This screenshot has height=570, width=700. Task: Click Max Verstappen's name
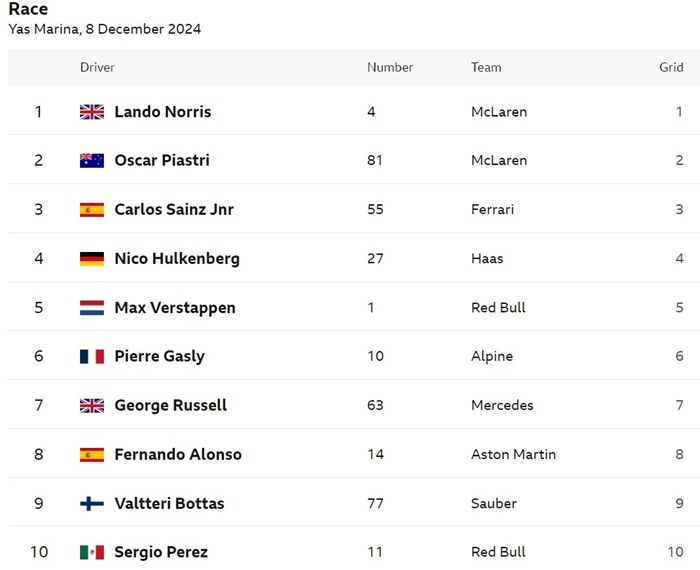point(175,308)
